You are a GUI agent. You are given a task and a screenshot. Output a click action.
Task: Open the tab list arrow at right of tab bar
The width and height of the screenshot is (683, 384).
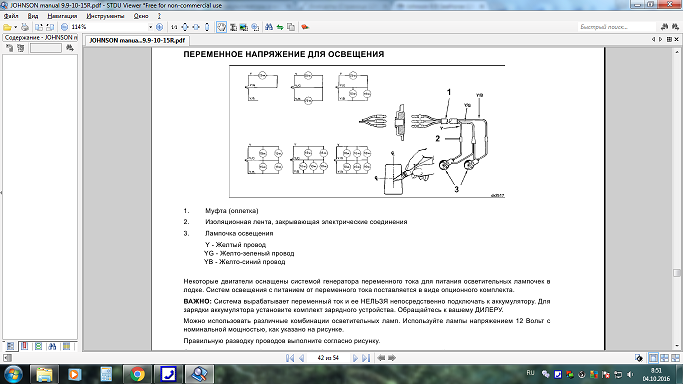click(x=669, y=40)
